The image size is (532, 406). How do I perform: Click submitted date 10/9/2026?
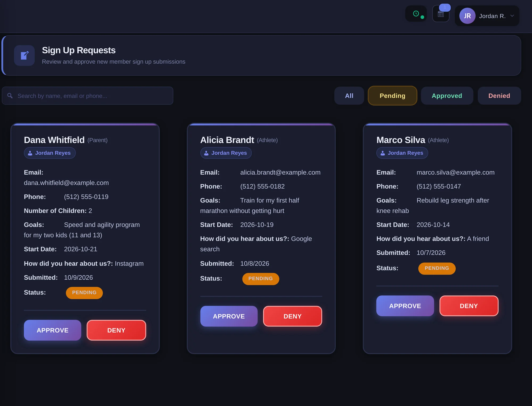(x=78, y=277)
